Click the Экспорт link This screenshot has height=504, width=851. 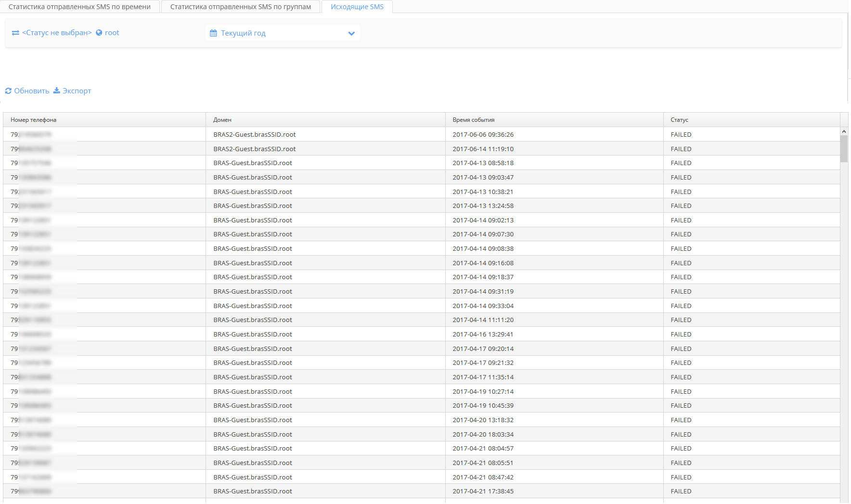point(77,91)
